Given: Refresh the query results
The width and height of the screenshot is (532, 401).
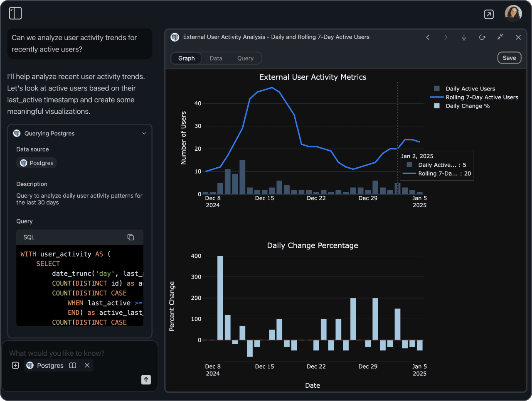Looking at the screenshot, I should (482, 37).
